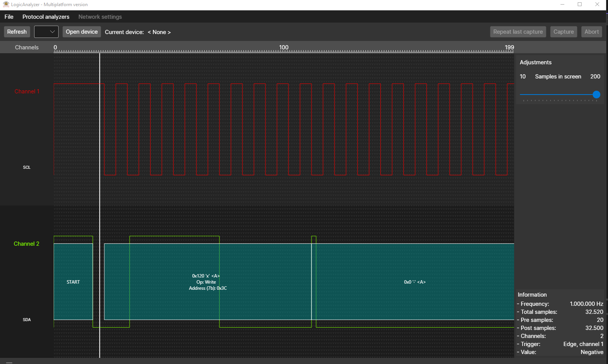Screen dimensions: 608x364
Task: Click Repeat last capture
Action: (x=518, y=32)
